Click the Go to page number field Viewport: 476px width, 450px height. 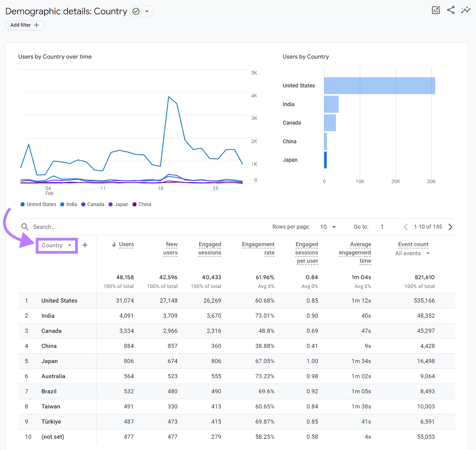coord(382,227)
